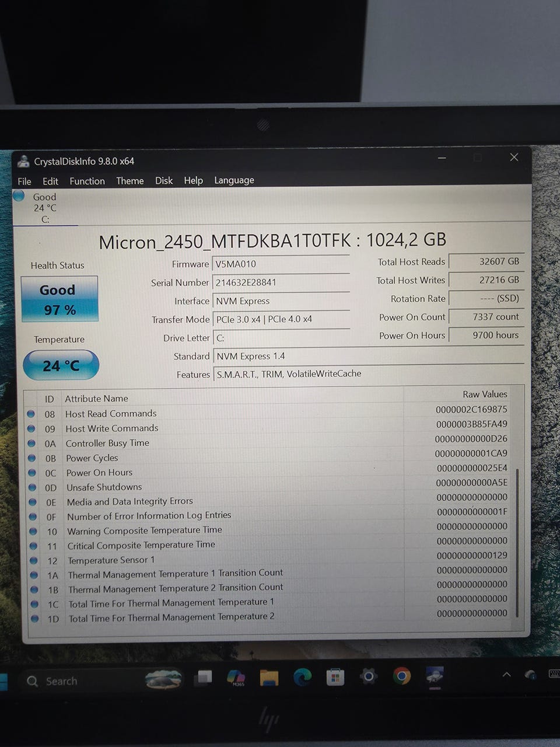Select the Media and Data Integrity Errors row
The image size is (560, 747).
(267, 500)
